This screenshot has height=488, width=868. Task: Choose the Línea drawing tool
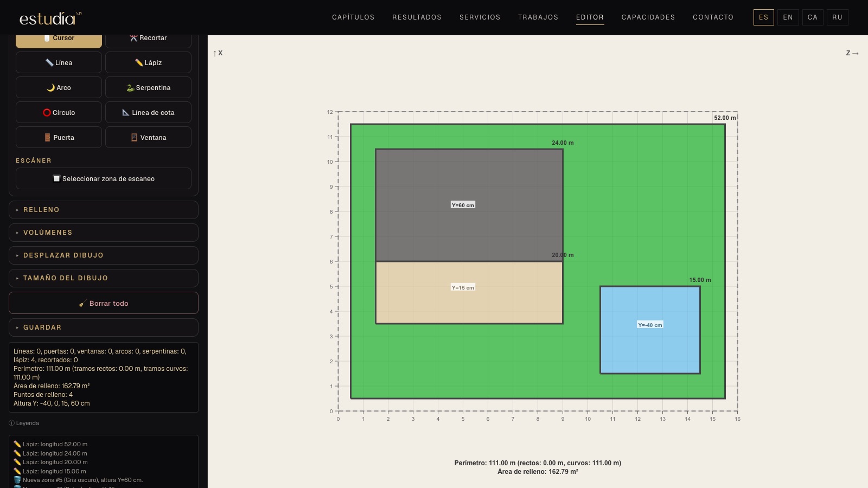59,62
